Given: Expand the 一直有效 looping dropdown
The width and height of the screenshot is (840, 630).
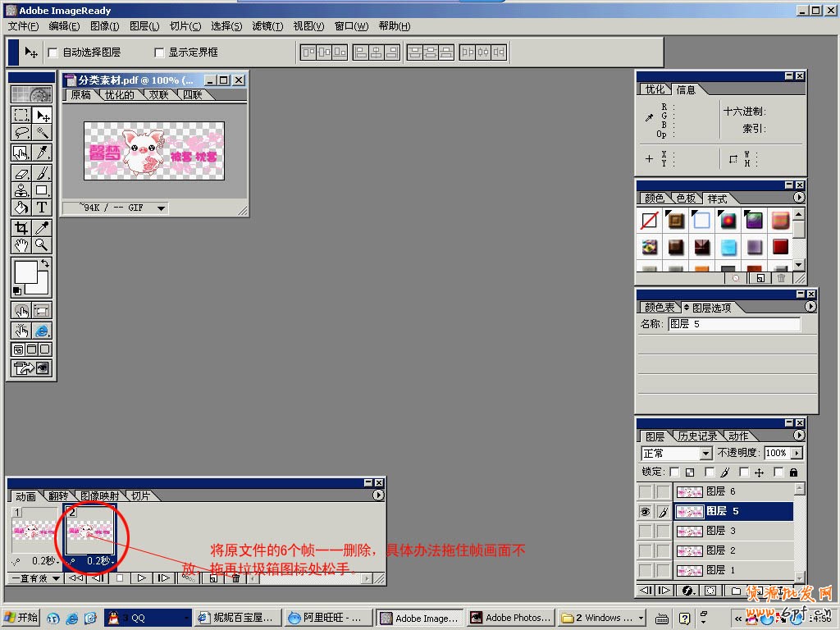Looking at the screenshot, I should coord(56,578).
